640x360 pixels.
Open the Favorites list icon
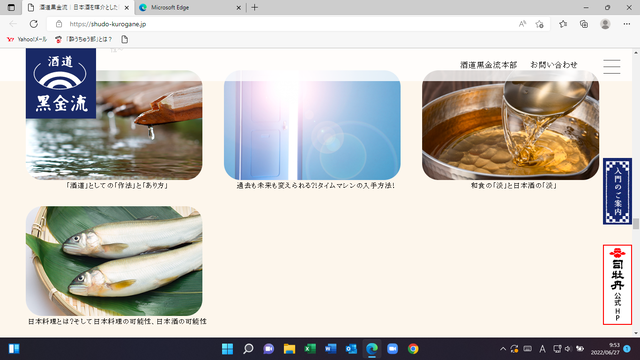563,24
